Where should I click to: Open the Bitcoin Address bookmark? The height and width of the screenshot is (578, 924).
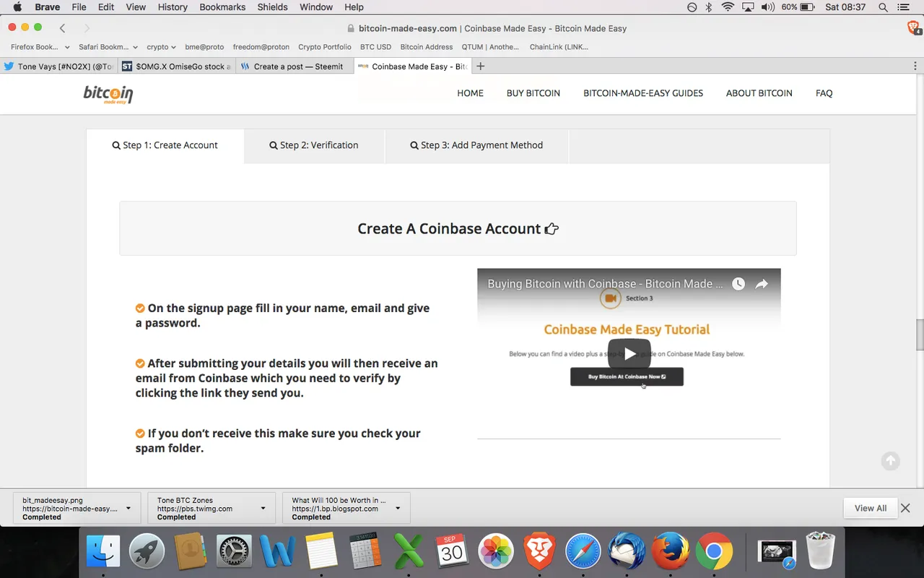[427, 47]
